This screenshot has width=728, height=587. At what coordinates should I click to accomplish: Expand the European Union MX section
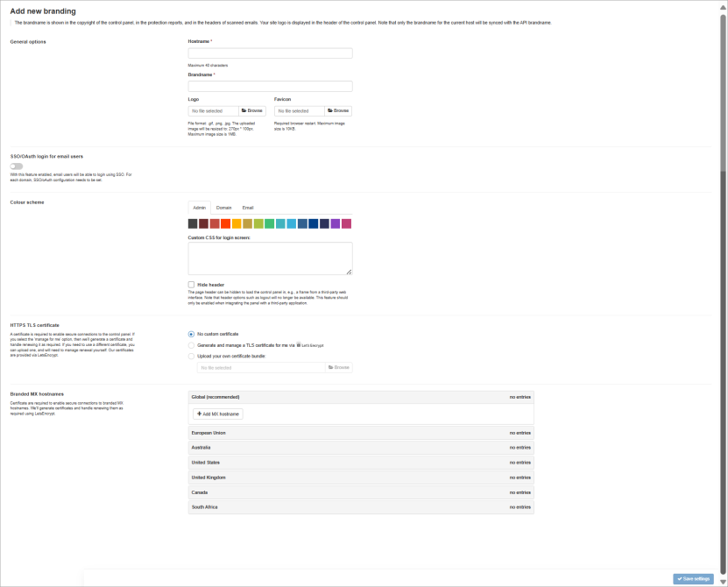360,433
